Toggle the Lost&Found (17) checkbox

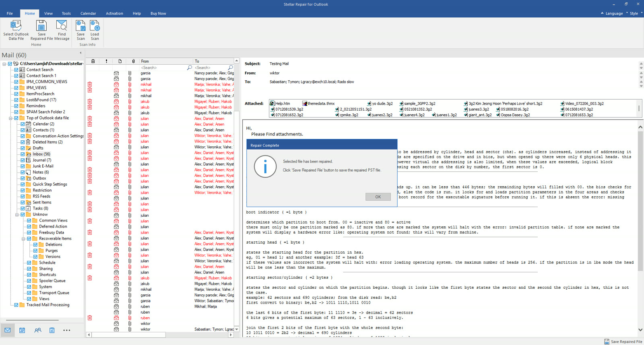point(16,100)
